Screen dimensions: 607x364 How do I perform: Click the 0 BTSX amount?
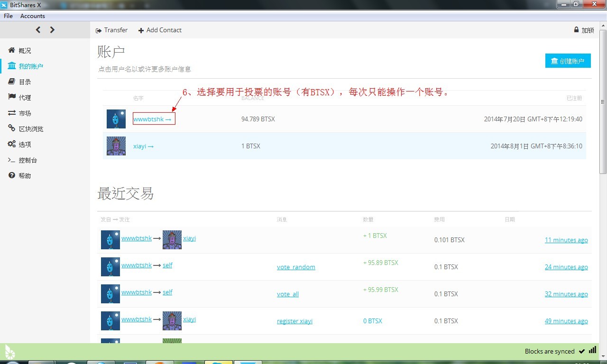click(x=373, y=321)
